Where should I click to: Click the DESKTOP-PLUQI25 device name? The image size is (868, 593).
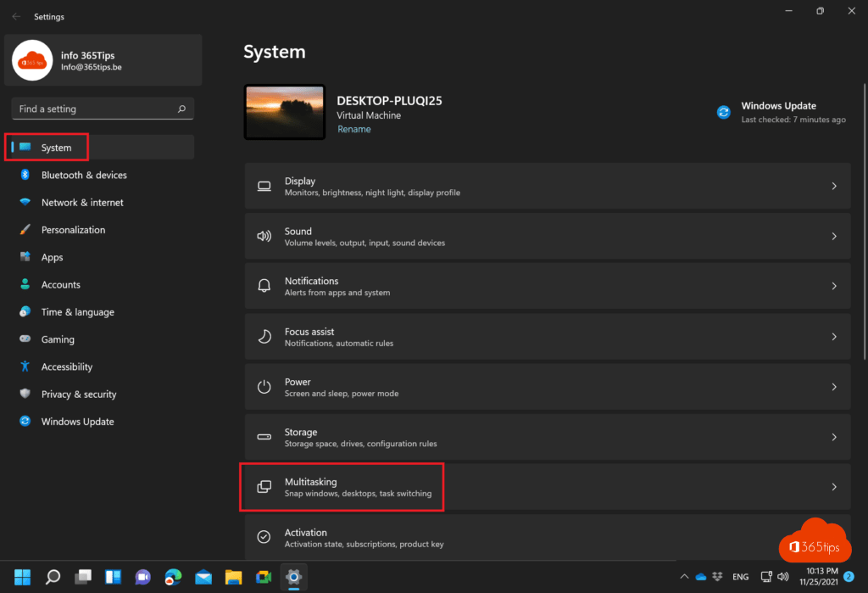(x=389, y=101)
